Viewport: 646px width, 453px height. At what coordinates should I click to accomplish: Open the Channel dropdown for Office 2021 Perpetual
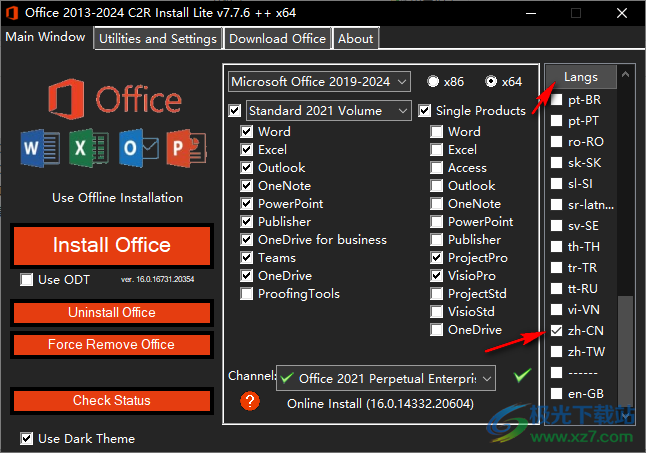pos(386,378)
